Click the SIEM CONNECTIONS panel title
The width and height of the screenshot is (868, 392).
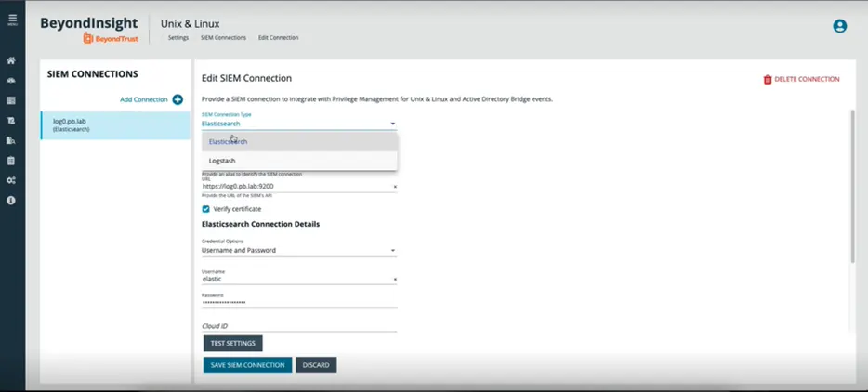point(92,74)
